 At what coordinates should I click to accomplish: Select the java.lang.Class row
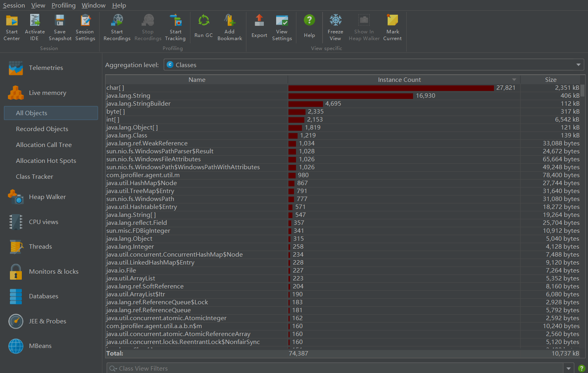(343, 135)
